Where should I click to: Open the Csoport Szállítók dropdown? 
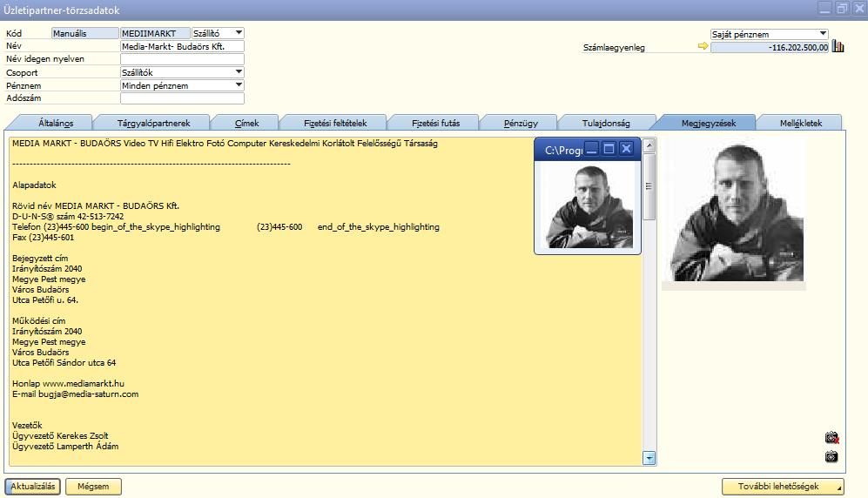[239, 72]
